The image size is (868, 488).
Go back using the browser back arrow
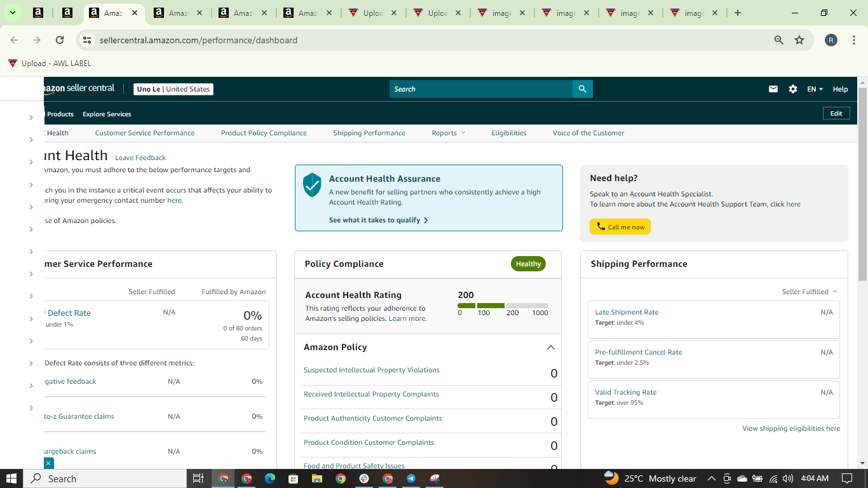click(x=14, y=40)
